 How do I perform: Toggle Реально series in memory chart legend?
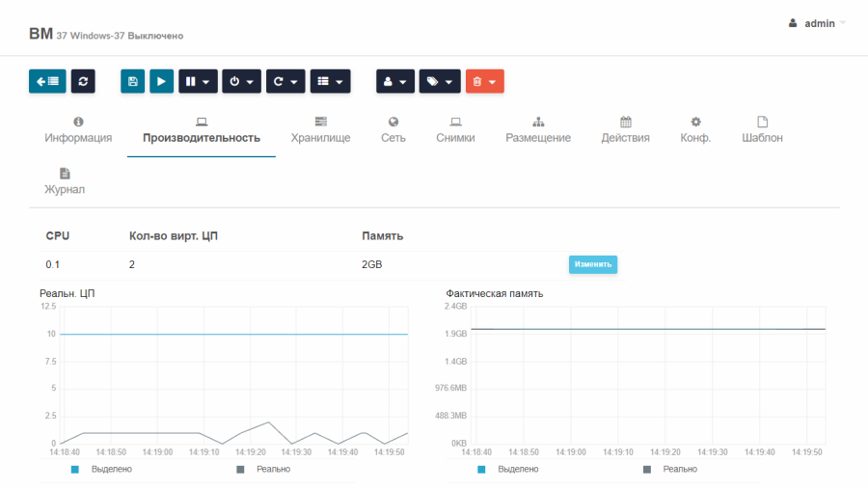coord(670,469)
